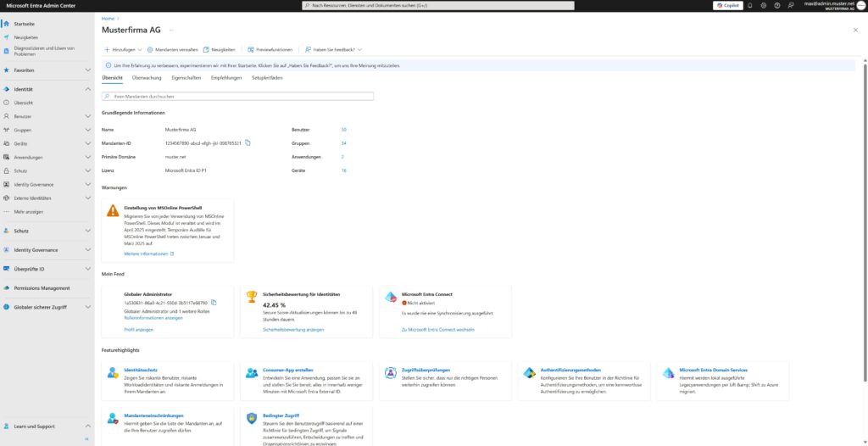The width and height of the screenshot is (868, 446).
Task: Click Neuigkeiten in the page toolbar
Action: pyautogui.click(x=220, y=49)
